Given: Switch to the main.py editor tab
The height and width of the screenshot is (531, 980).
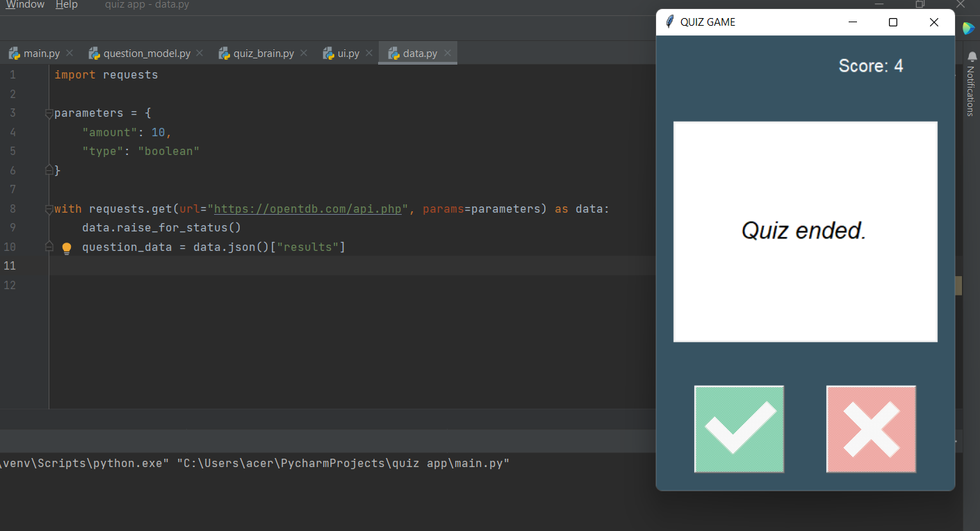Looking at the screenshot, I should pos(42,54).
